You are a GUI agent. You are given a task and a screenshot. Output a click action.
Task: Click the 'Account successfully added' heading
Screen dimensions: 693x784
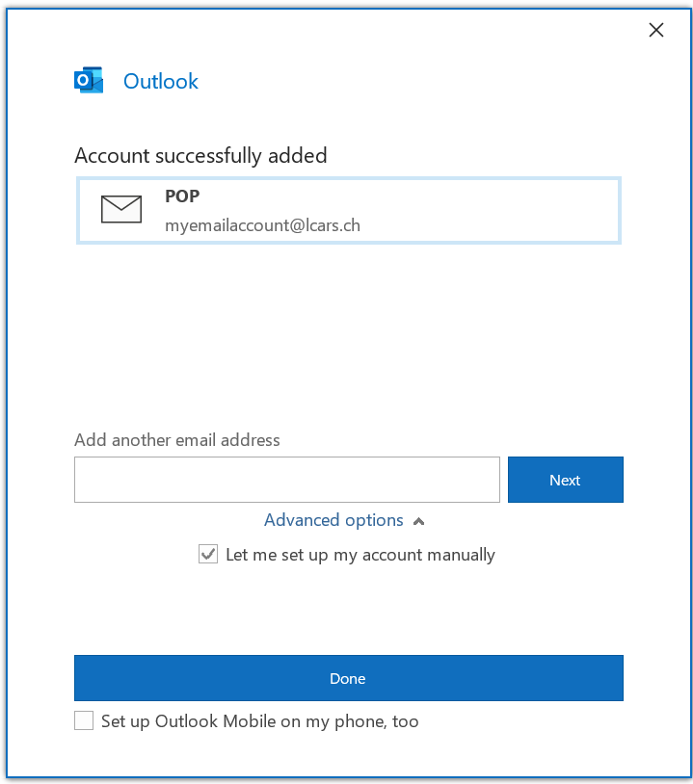coord(200,155)
